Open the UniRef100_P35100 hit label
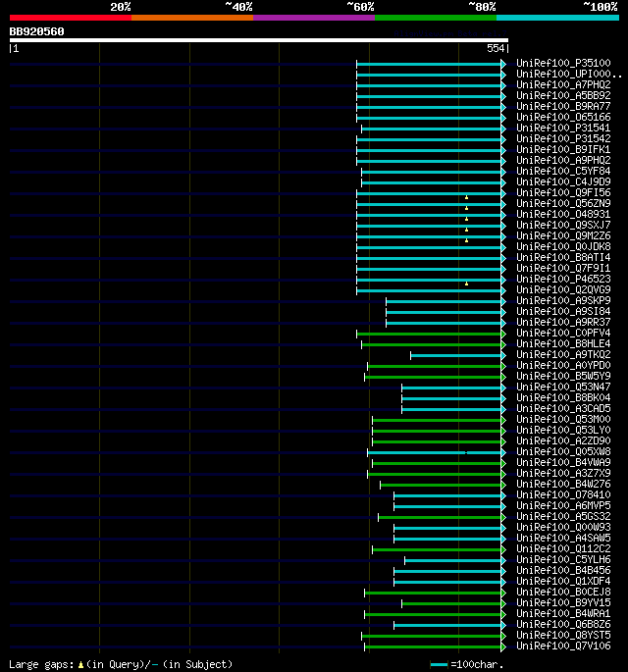Screen dimensions: 628x672 tap(563, 63)
